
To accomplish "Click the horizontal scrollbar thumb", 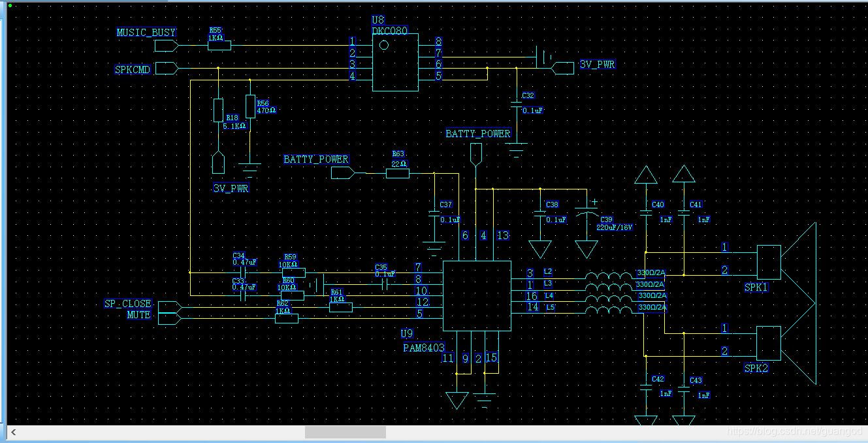I will (x=345, y=432).
